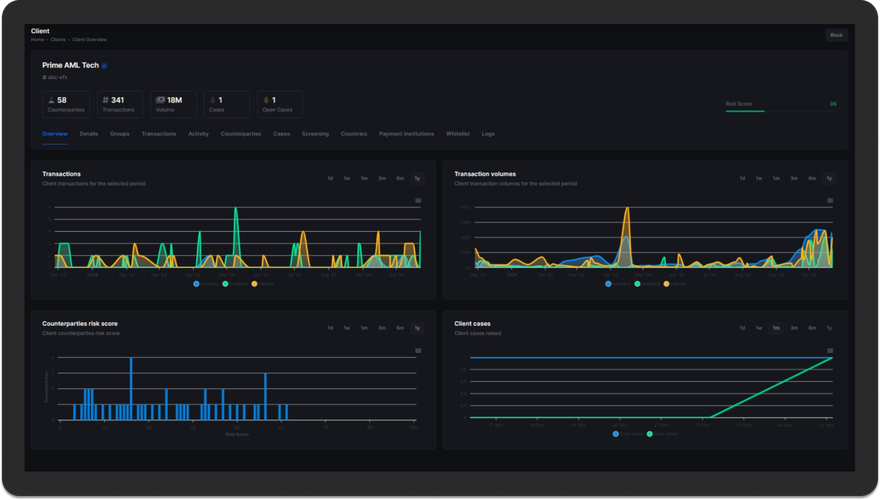The image size is (880, 500).
Task: Click the client ID text abc-efx
Action: tap(57, 77)
